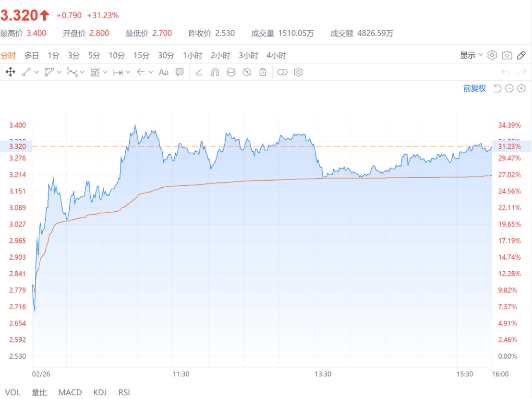532x399 pixels.
Task: Add a comment annotation with speech bubble
Action: [180, 73]
